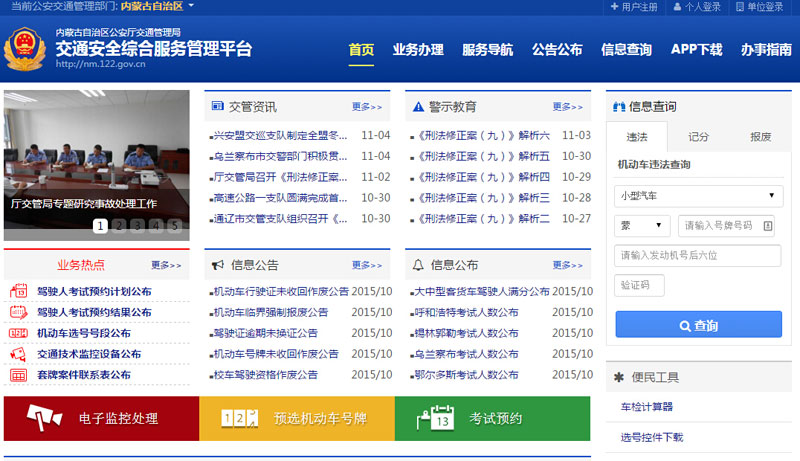Click the 验证码 input field
The image size is (800, 461).
tap(639, 285)
